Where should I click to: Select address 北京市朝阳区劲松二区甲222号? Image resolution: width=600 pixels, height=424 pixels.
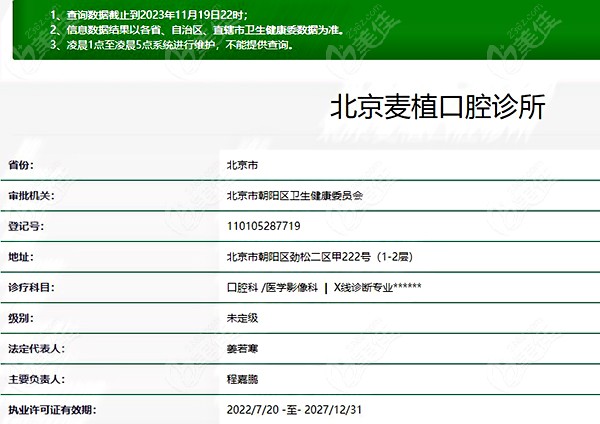coord(320,257)
